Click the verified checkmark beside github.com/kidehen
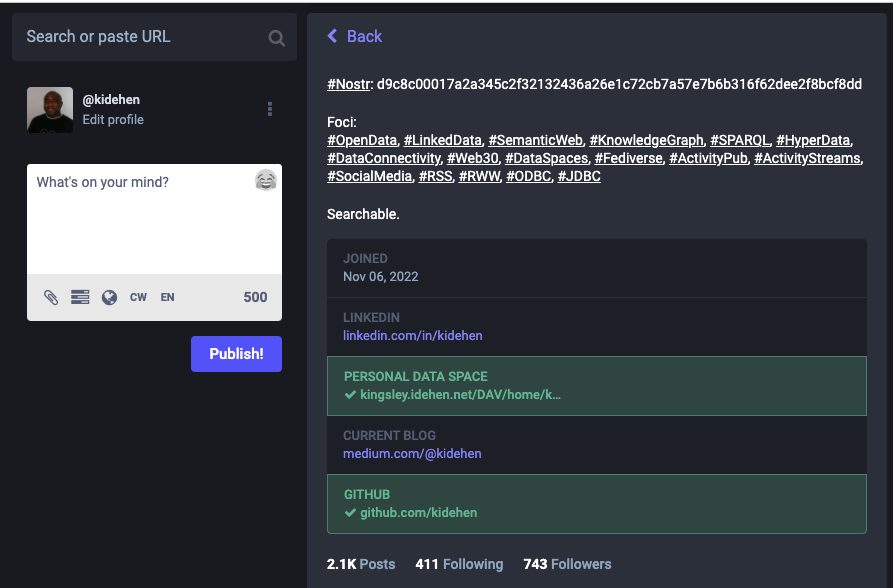The image size is (893, 588). coord(350,513)
